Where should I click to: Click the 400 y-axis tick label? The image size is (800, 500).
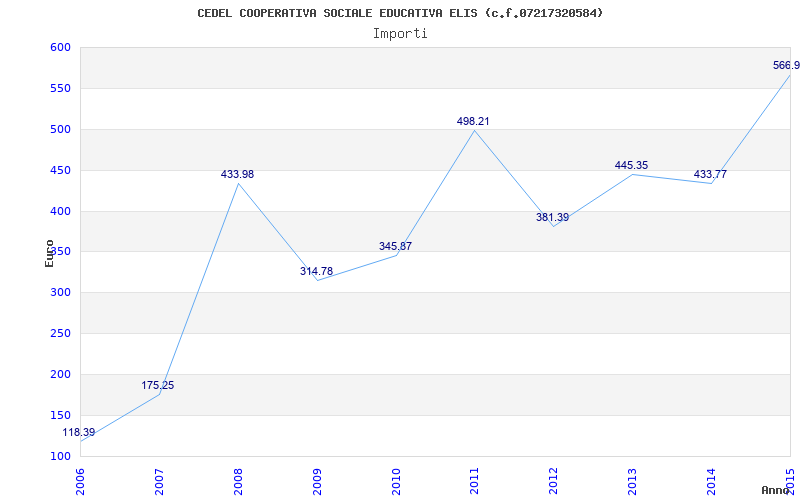click(x=60, y=211)
